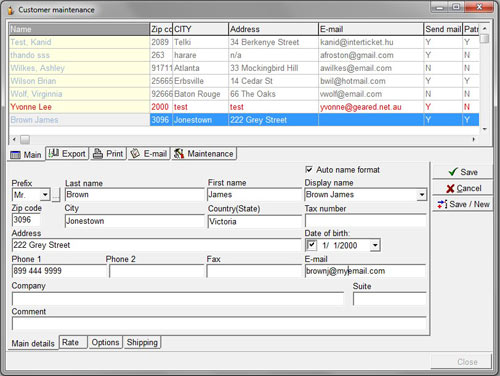500x376 pixels.
Task: Select the Test, Kanid customer row
Action: click(244, 42)
